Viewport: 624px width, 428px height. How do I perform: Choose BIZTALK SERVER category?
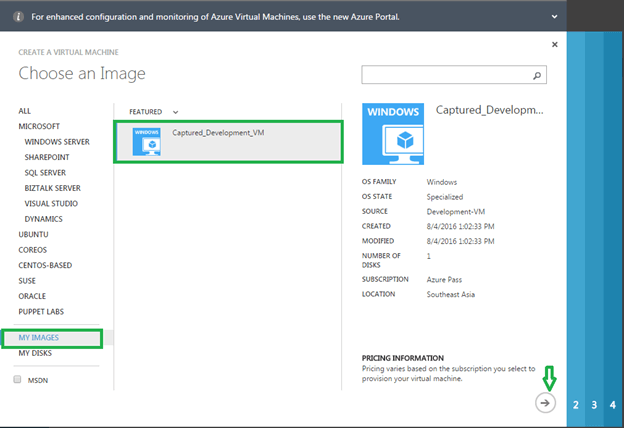point(53,188)
